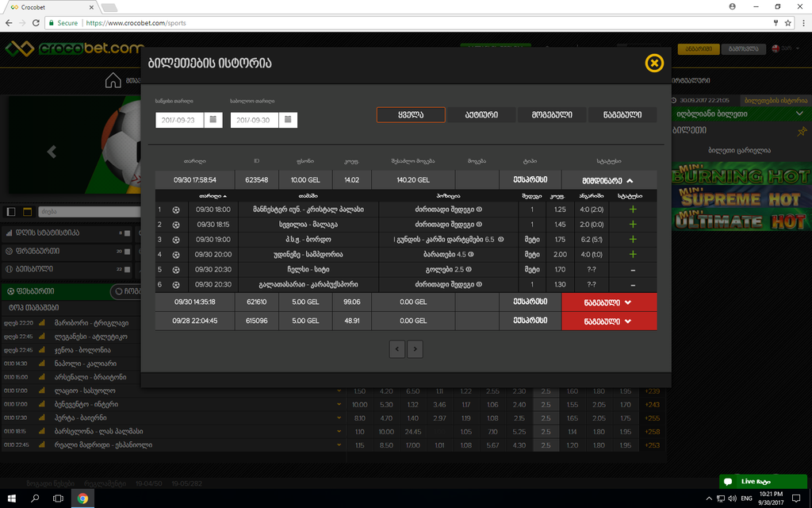Bookmark this page with the star icon
This screenshot has height=508, width=812.
click(x=787, y=23)
